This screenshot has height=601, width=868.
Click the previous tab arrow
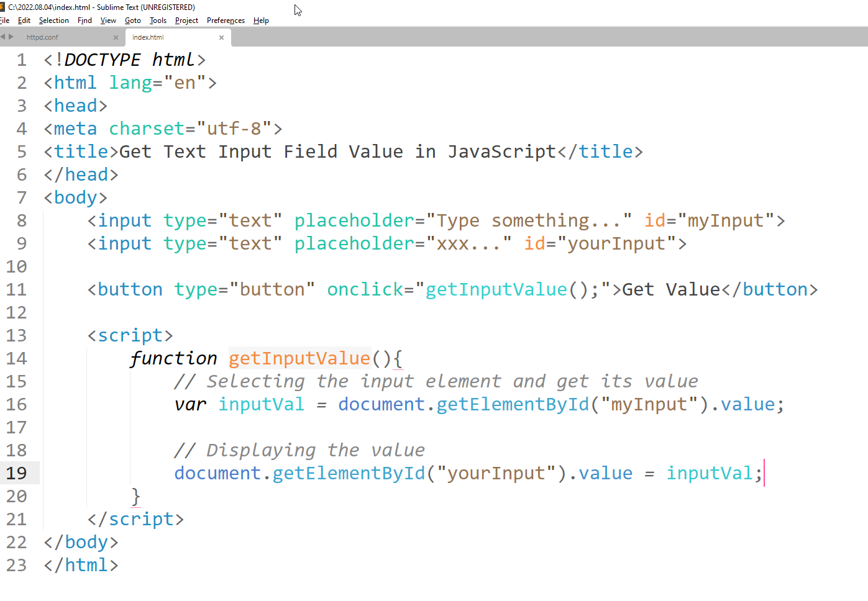click(3, 37)
